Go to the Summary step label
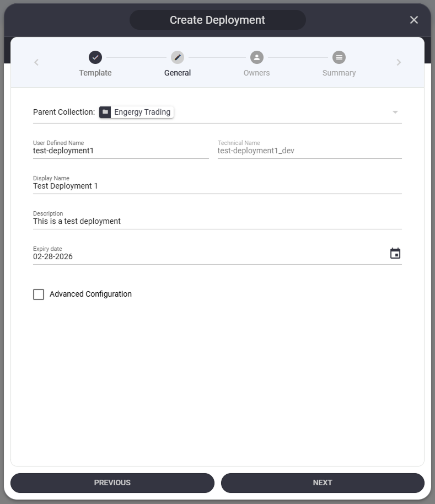This screenshot has height=504, width=435. (x=339, y=73)
